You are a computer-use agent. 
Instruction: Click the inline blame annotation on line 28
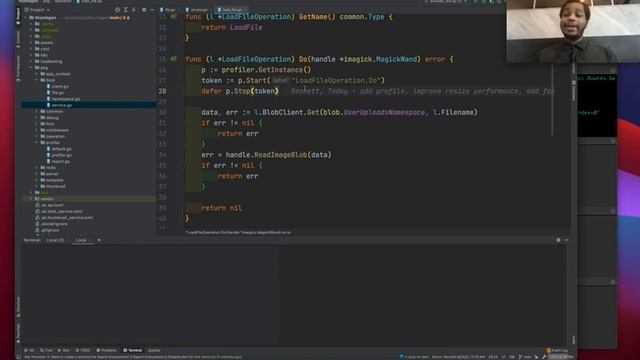point(423,91)
